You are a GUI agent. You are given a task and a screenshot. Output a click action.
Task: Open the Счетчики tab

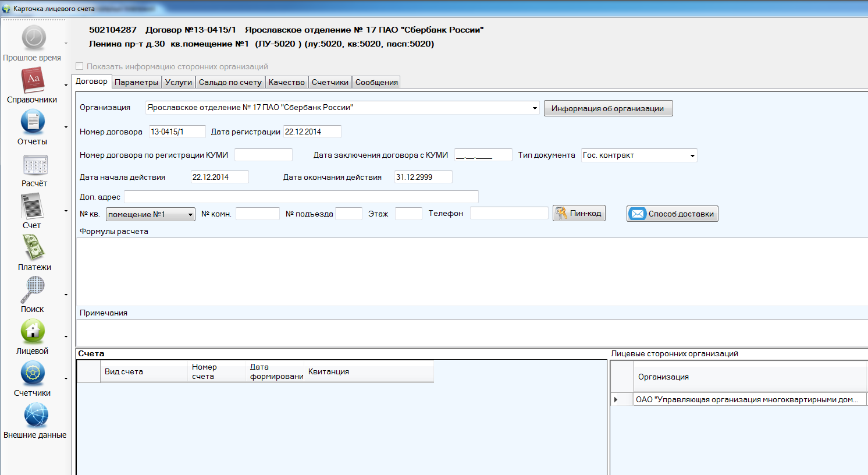(330, 82)
